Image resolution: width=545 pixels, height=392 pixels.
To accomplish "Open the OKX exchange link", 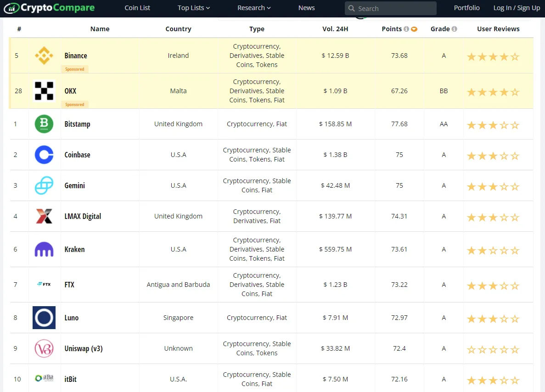I will [x=70, y=91].
